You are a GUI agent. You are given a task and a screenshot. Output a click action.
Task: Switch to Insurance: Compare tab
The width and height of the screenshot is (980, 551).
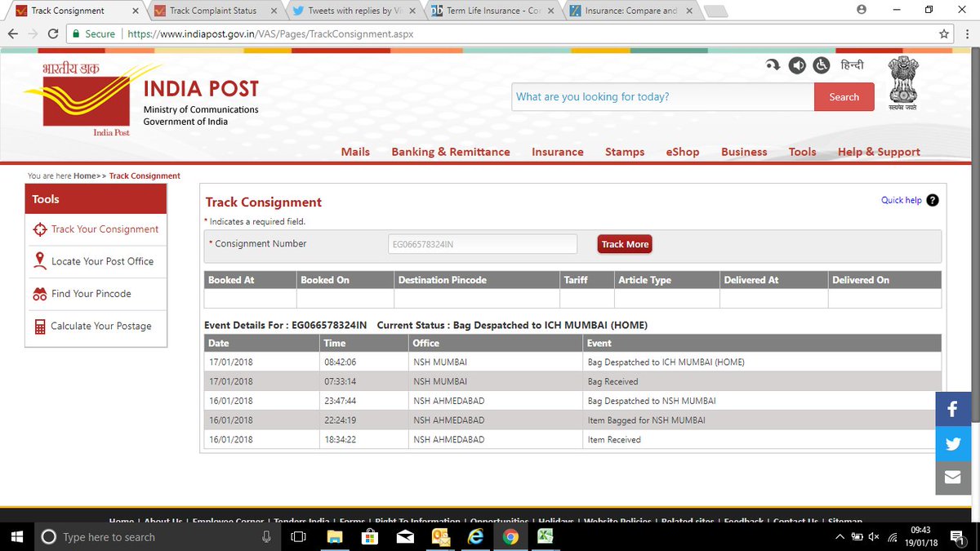[x=629, y=11]
